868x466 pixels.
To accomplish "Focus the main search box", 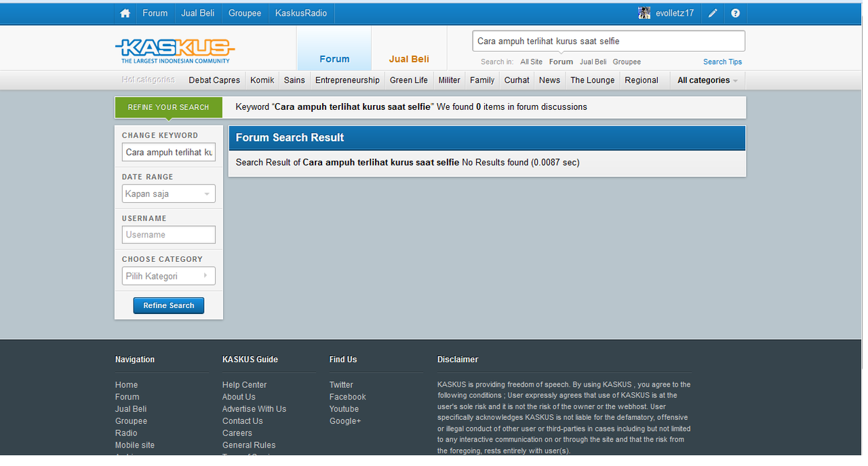I will (x=608, y=41).
